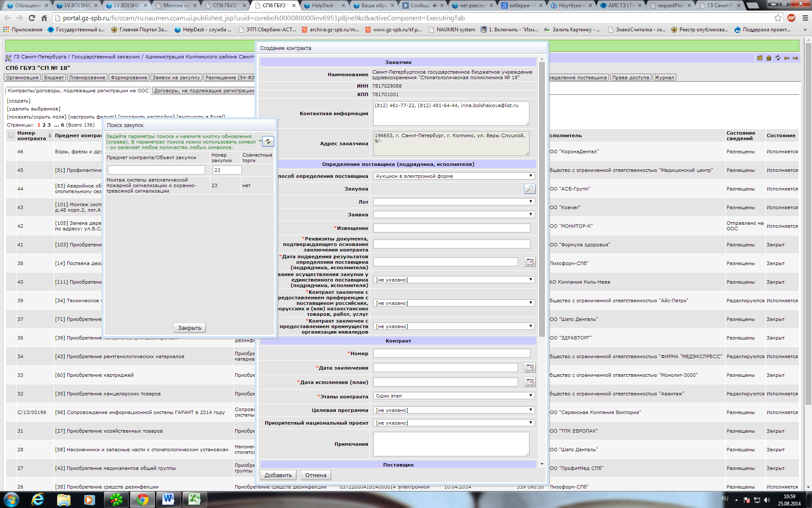Open the Этапы контракта dropdown
Viewport: 812px width, 508px height.
pos(454,396)
